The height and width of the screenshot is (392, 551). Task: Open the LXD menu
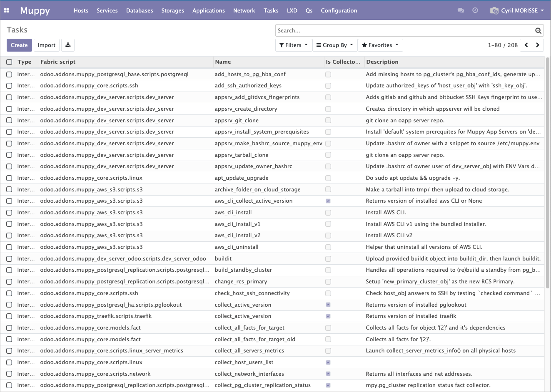pos(292,10)
